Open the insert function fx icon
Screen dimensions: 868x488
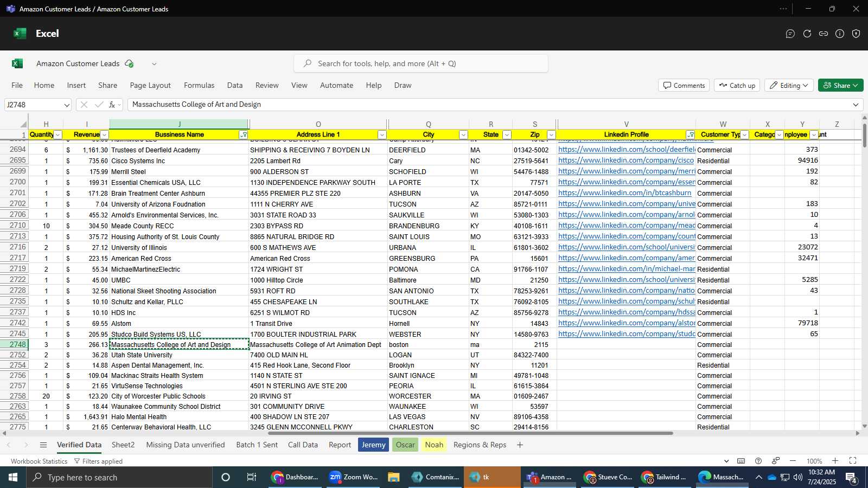pos(112,105)
